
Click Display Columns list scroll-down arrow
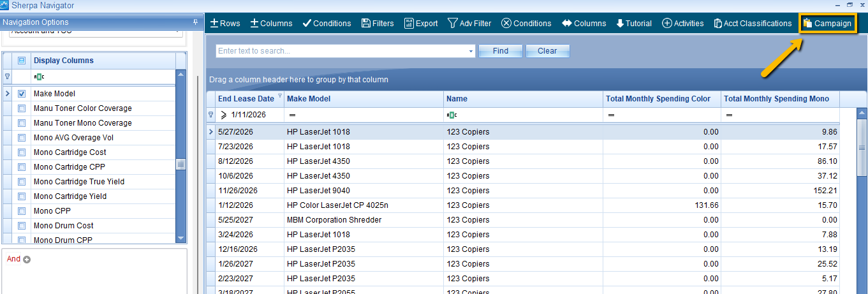180,237
